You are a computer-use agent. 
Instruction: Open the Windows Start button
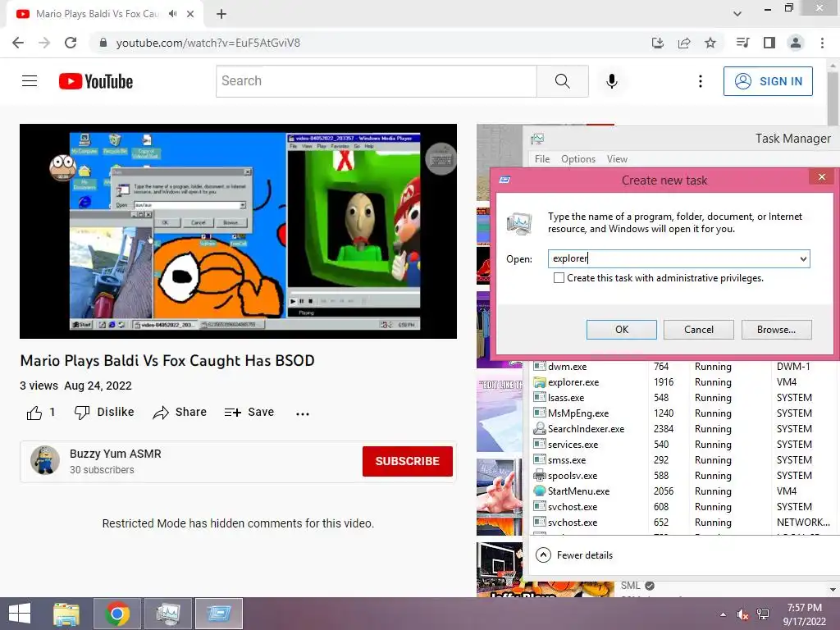click(x=20, y=614)
